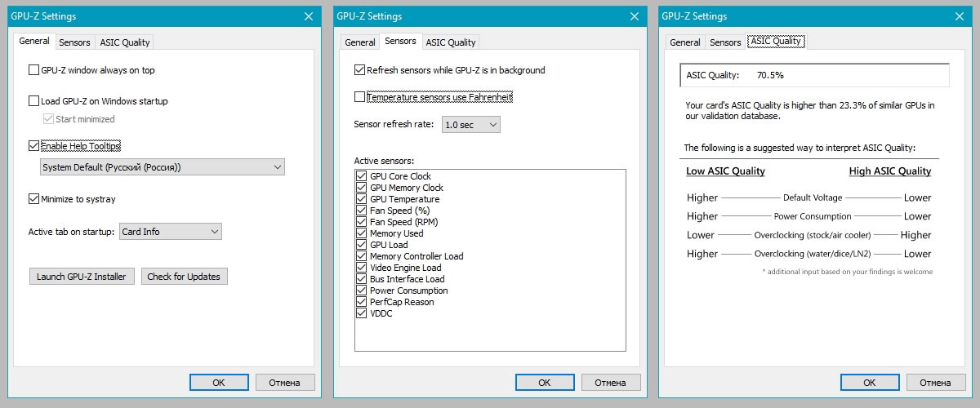Enable GPU-Z window always on top
Image resolution: width=980 pixels, height=408 pixels.
tap(33, 70)
